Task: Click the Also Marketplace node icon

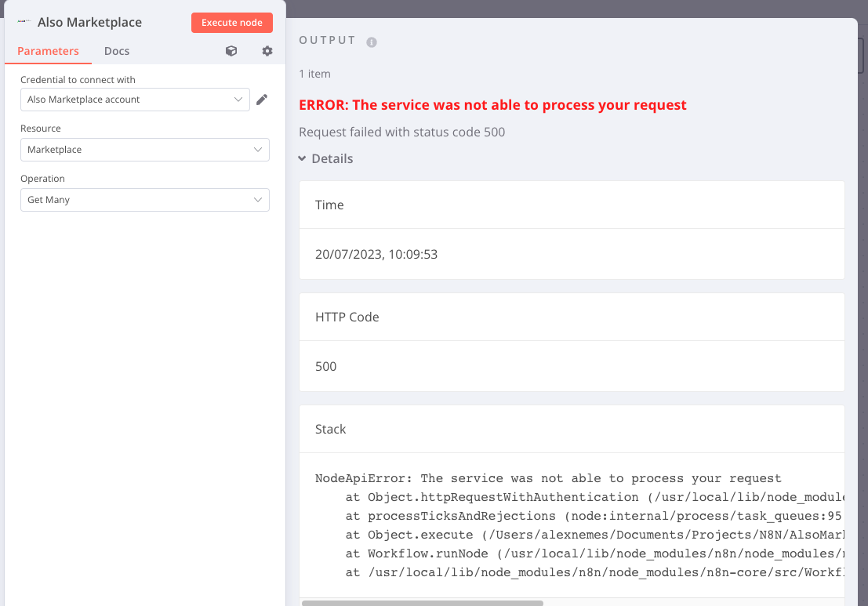Action: 24,23
